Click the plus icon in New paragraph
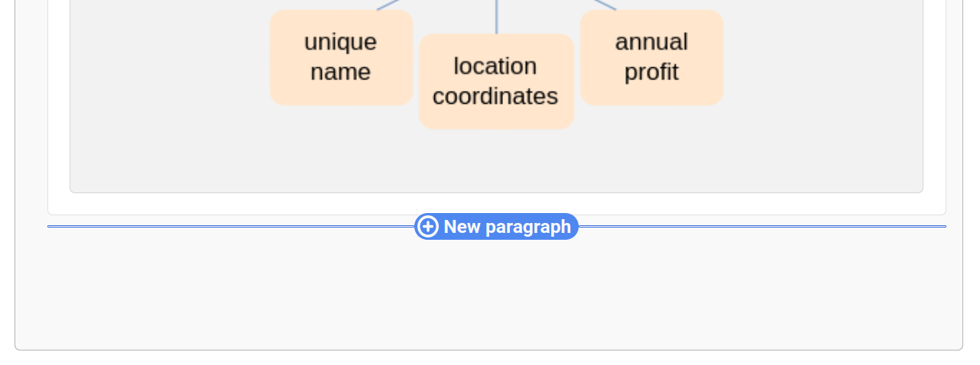The width and height of the screenshot is (980, 365). pyautogui.click(x=428, y=227)
